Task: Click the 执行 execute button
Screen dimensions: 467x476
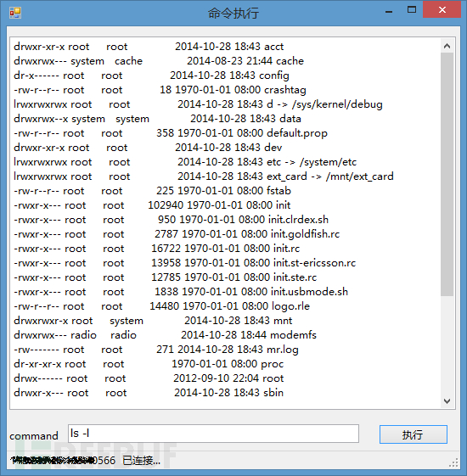Action: (414, 434)
